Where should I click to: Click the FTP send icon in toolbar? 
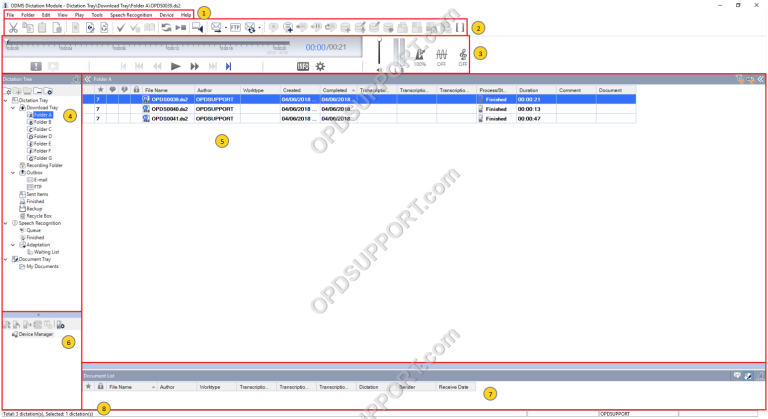235,28
